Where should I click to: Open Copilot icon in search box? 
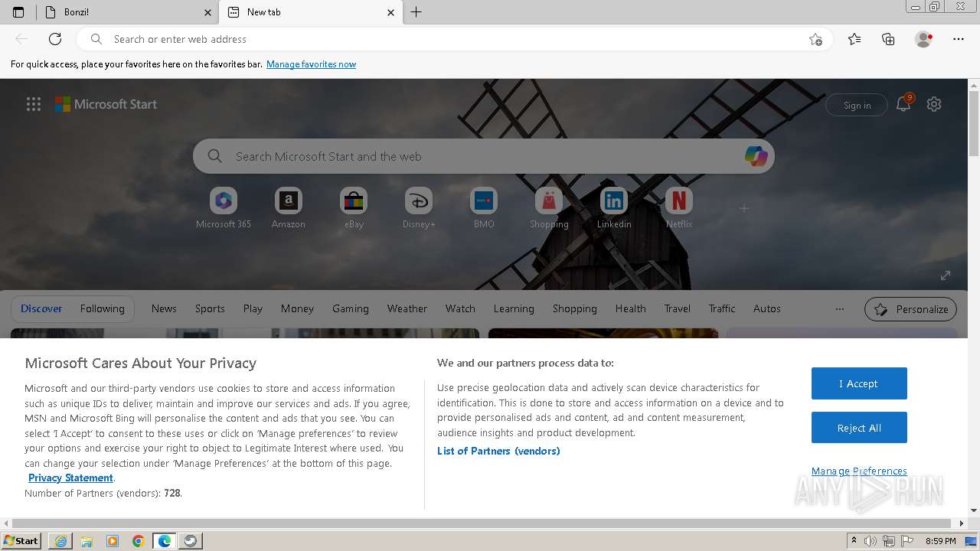pos(756,156)
